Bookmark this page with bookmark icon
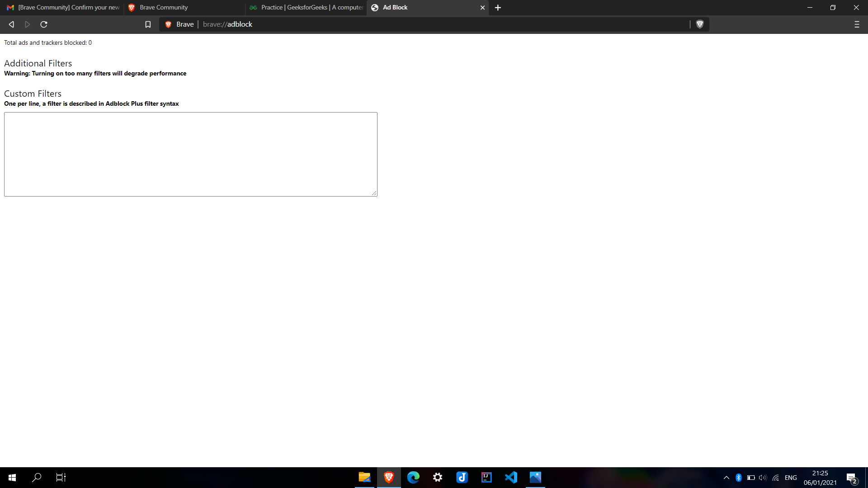This screenshot has width=868, height=488. click(148, 24)
